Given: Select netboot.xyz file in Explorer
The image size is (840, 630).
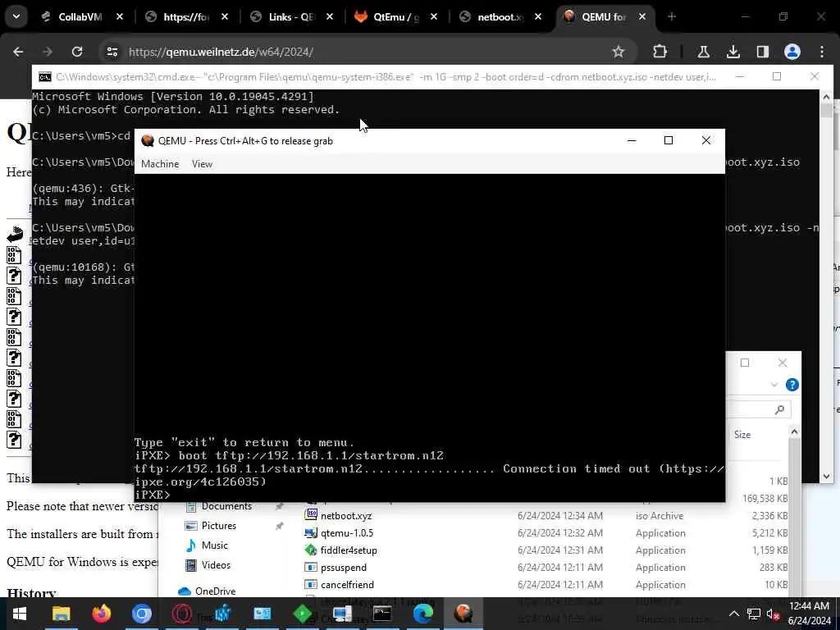Looking at the screenshot, I should (x=345, y=515).
